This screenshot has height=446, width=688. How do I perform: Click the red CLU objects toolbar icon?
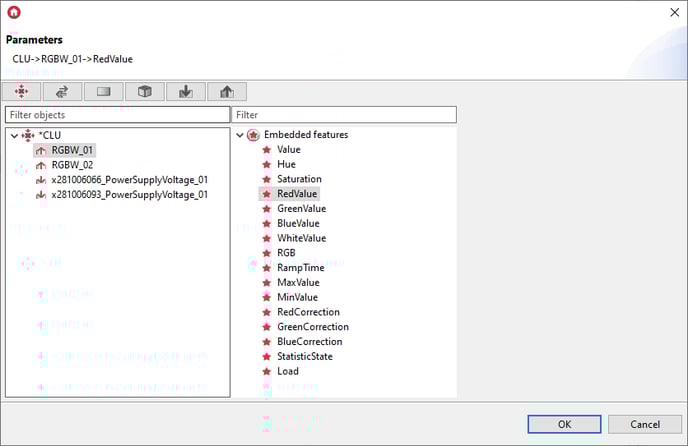23,91
